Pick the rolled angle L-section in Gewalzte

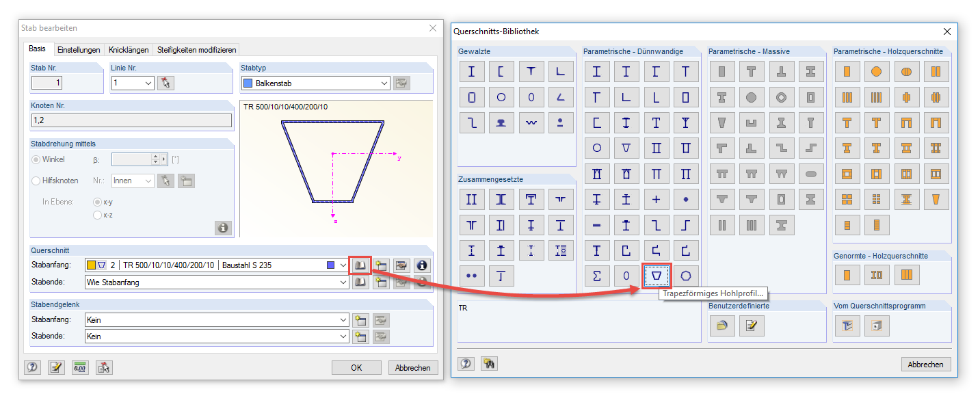561,71
